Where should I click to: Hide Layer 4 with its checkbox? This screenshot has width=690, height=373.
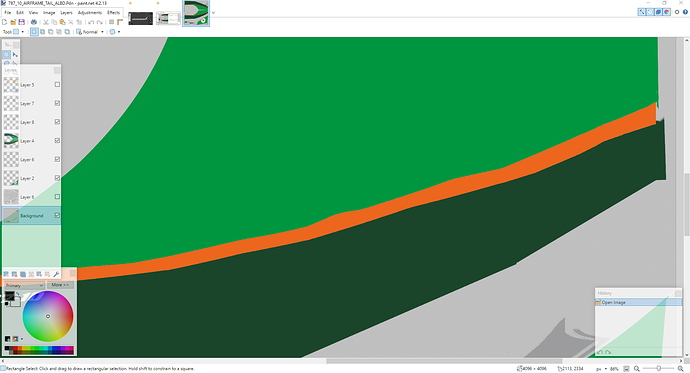(57, 141)
